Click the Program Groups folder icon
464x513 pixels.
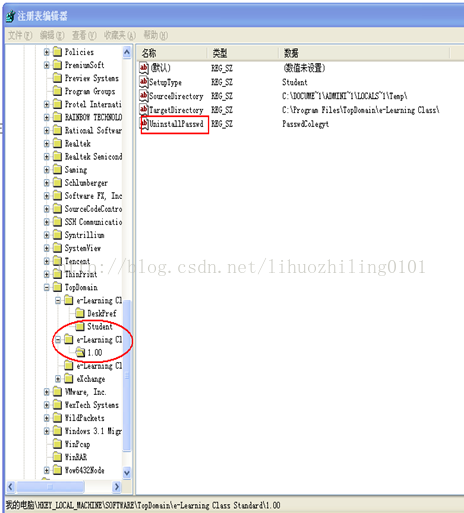tap(58, 91)
